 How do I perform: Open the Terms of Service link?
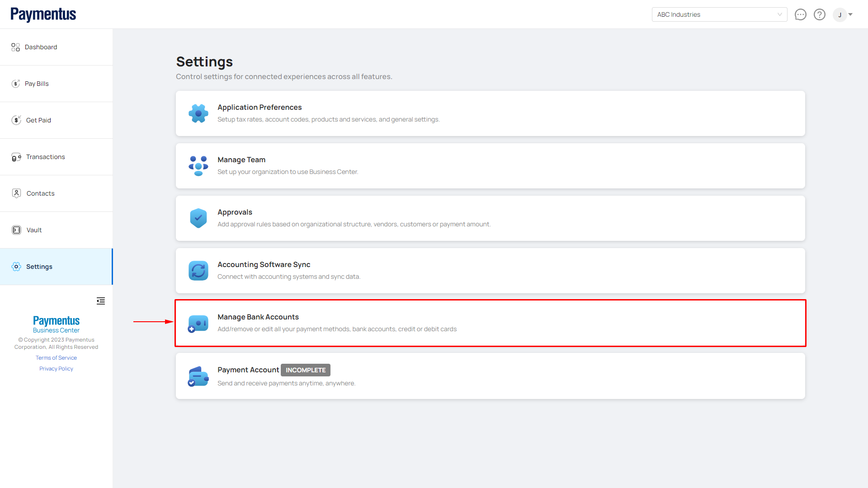tap(56, 358)
